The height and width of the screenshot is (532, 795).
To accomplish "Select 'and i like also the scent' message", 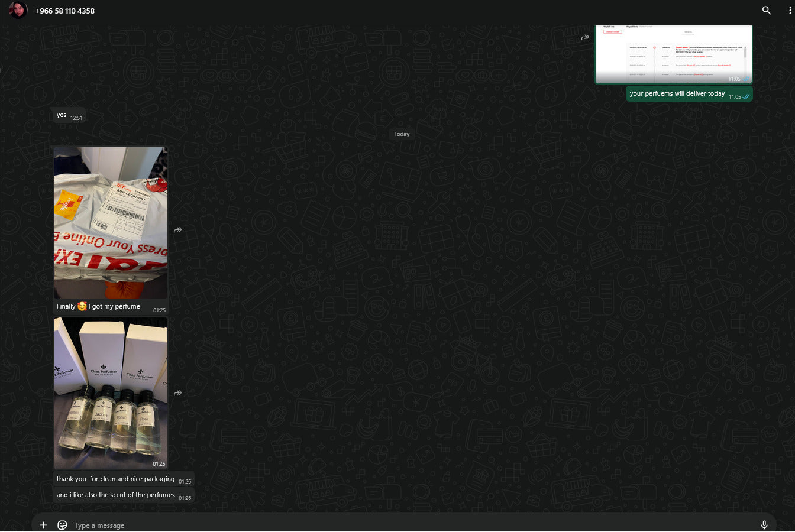I will (116, 495).
